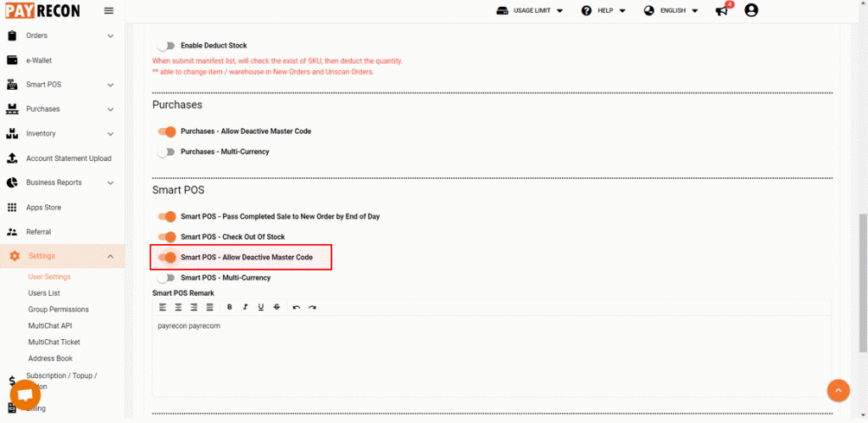Click the Help question mark icon
This screenshot has height=423, width=868.
[587, 10]
